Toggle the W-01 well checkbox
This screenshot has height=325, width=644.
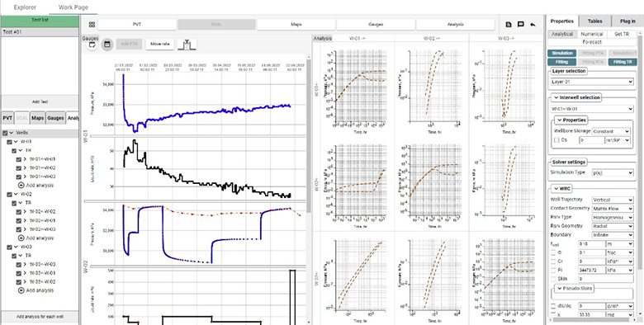point(9,142)
